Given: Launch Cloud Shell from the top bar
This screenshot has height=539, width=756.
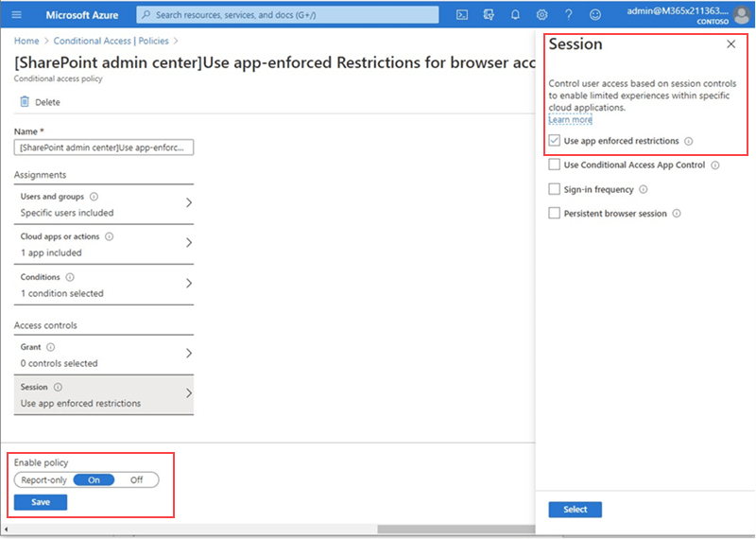Looking at the screenshot, I should (462, 14).
